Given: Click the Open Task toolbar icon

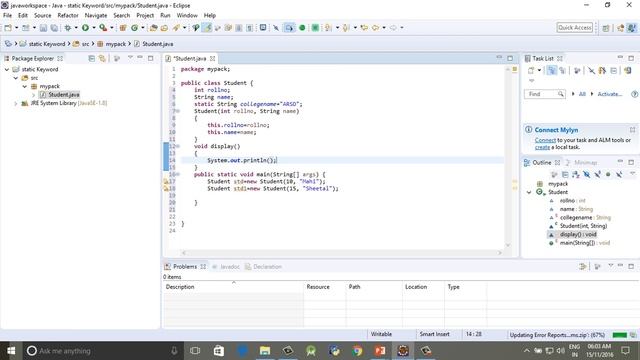Looking at the screenshot, I should click(x=164, y=28).
